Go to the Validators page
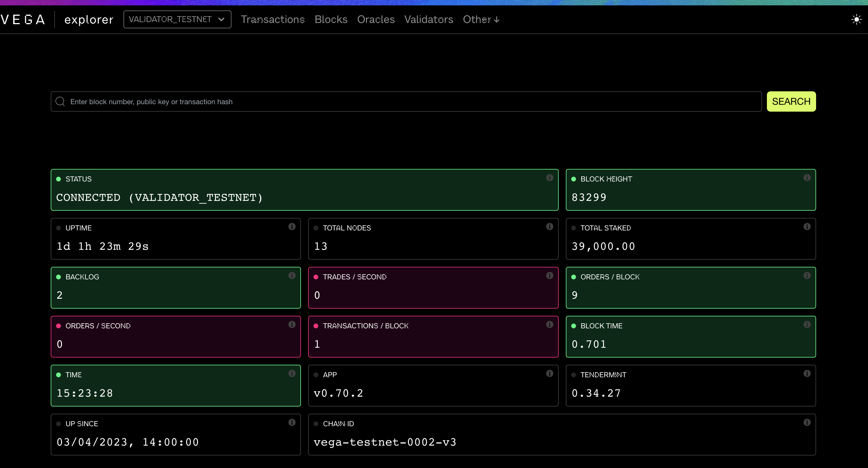 tap(429, 20)
